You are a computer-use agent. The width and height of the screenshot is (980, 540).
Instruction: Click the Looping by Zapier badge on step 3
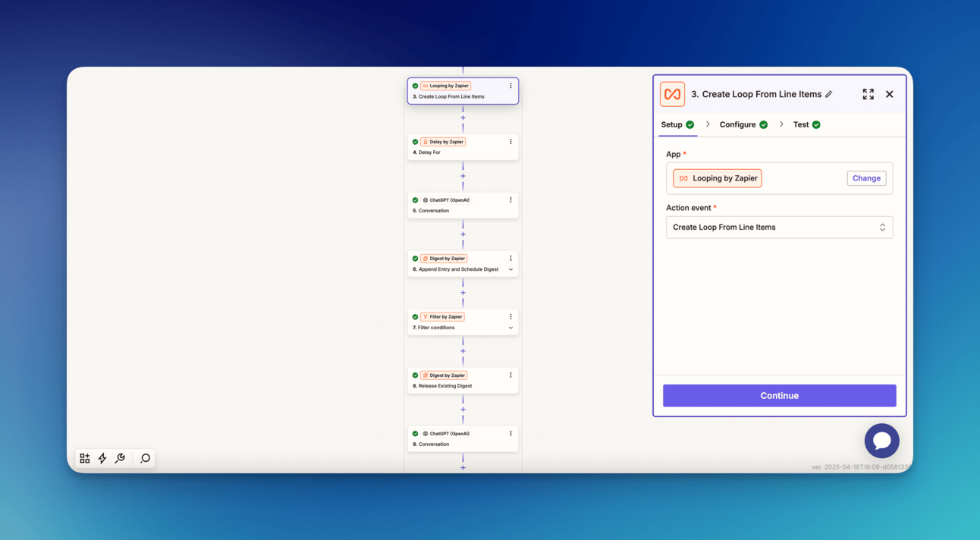pos(446,86)
